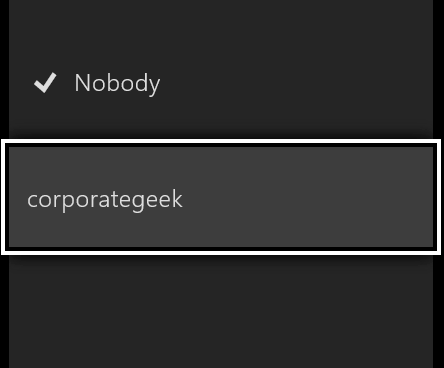Viewport: 444px width, 368px height.
Task: Switch selection to corporategeek
Action: point(221,197)
